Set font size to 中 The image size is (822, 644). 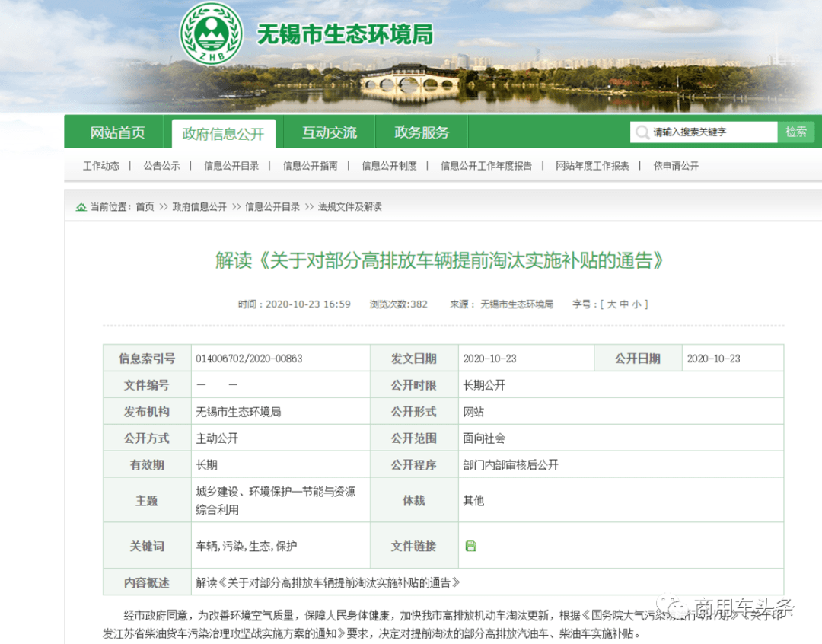pos(624,304)
